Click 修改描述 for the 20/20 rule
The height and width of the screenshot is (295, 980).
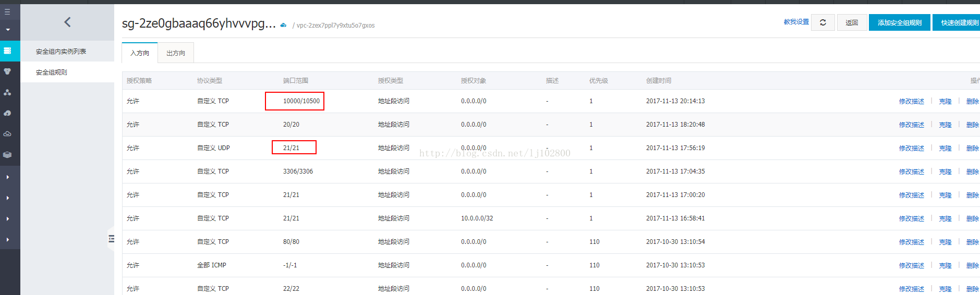[912, 125]
